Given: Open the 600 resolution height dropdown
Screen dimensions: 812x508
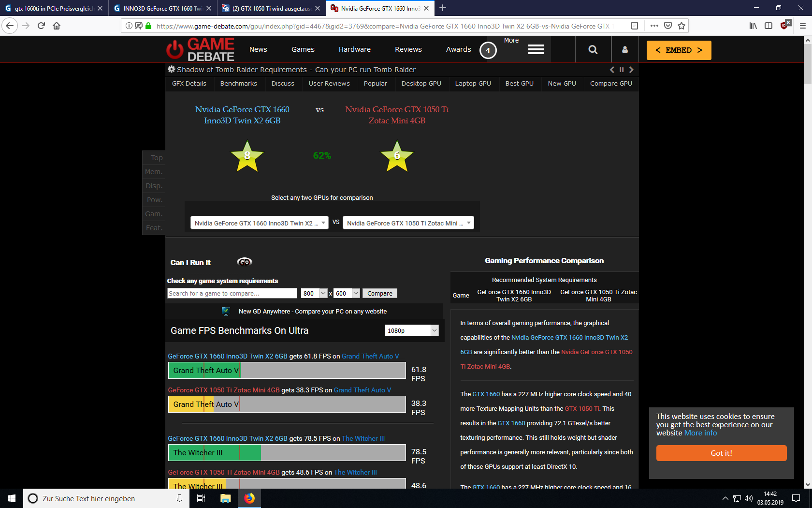Looking at the screenshot, I should (x=347, y=293).
